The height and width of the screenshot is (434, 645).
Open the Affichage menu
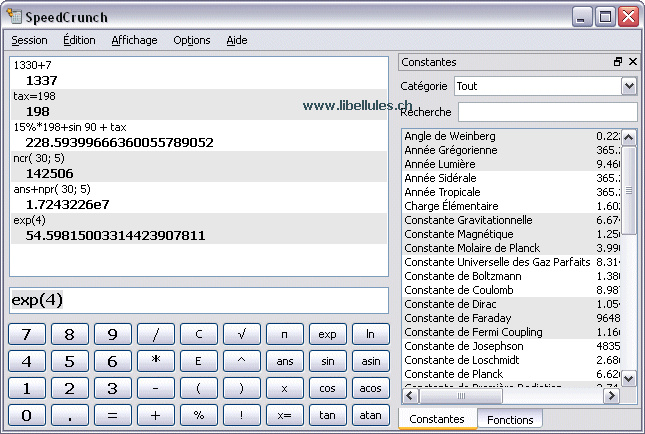coord(134,40)
